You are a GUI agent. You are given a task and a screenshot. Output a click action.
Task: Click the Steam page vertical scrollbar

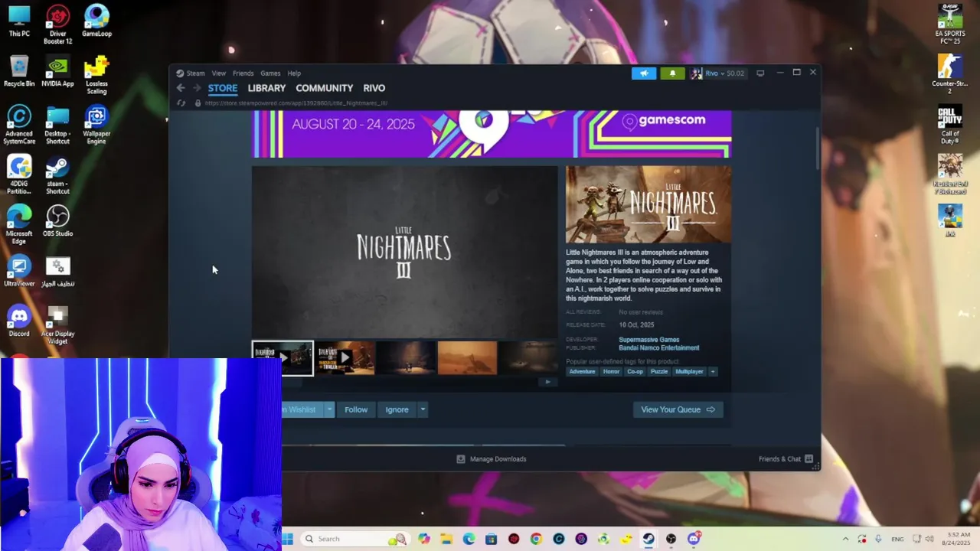(x=817, y=149)
